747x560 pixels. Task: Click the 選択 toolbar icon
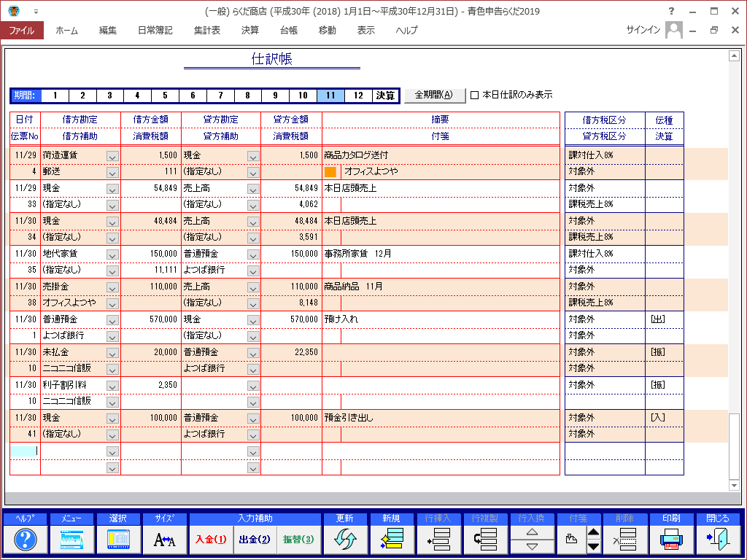pyautogui.click(x=118, y=540)
